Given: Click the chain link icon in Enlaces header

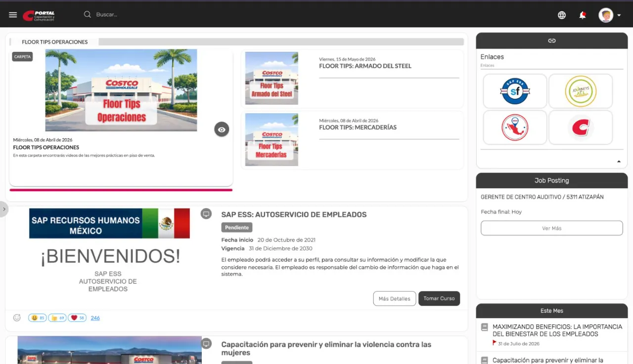Looking at the screenshot, I should point(552,40).
